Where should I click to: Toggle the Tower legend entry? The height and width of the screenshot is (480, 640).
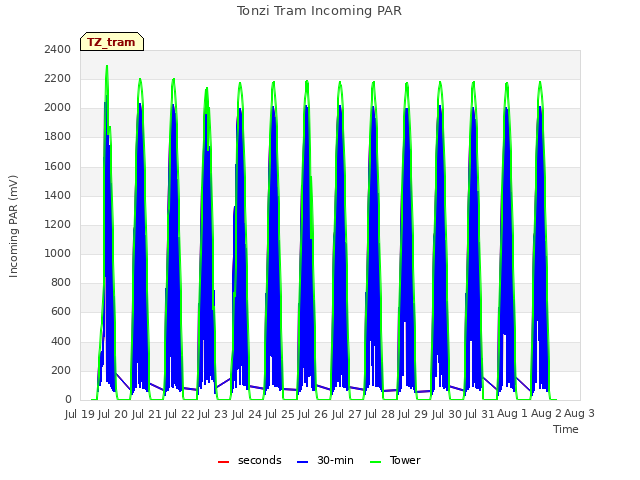click(x=395, y=460)
